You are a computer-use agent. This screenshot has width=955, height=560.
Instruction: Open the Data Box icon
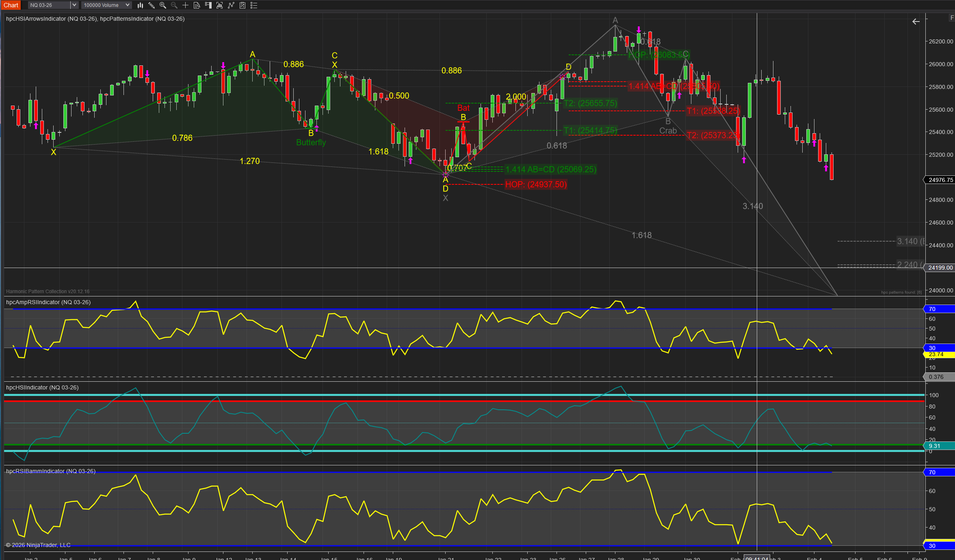197,5
